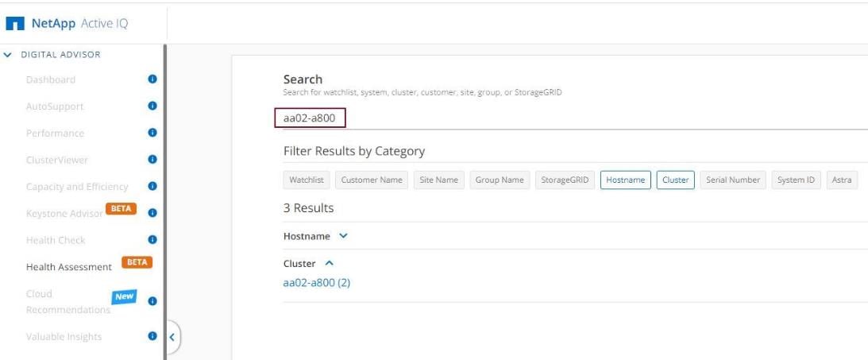Open info icon next to Valuable Insights
The width and height of the screenshot is (868, 360).
click(x=152, y=335)
